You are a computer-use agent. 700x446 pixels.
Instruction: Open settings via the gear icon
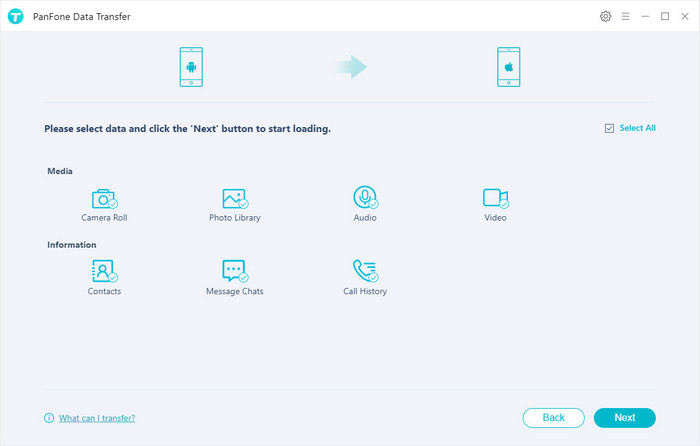[605, 17]
